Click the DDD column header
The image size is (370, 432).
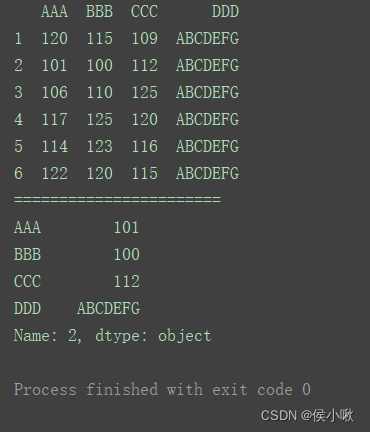coord(226,12)
